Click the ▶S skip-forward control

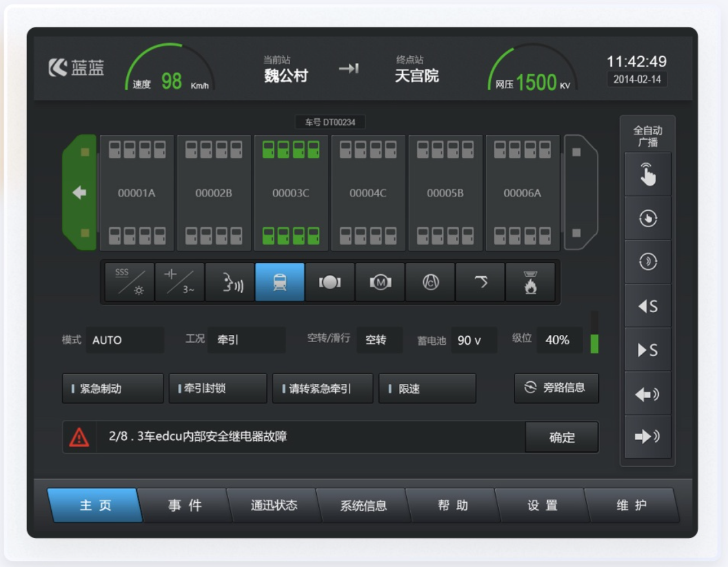coord(647,349)
